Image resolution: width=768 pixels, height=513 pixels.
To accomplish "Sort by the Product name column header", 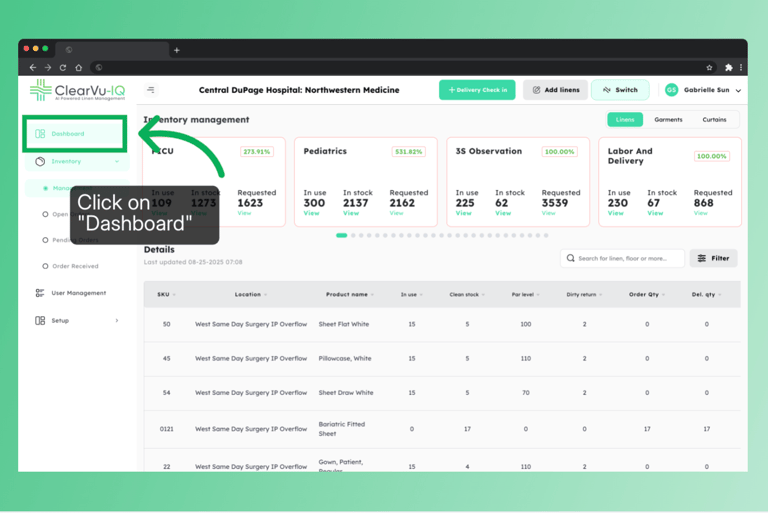I will point(350,294).
